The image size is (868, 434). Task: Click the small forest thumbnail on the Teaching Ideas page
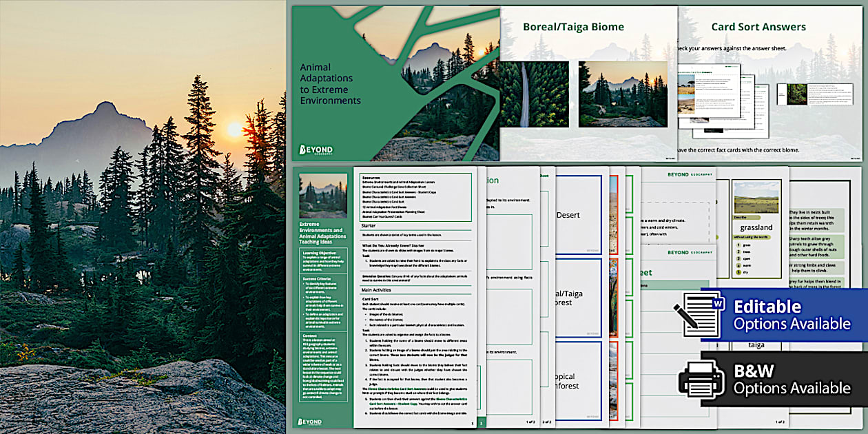(x=322, y=195)
